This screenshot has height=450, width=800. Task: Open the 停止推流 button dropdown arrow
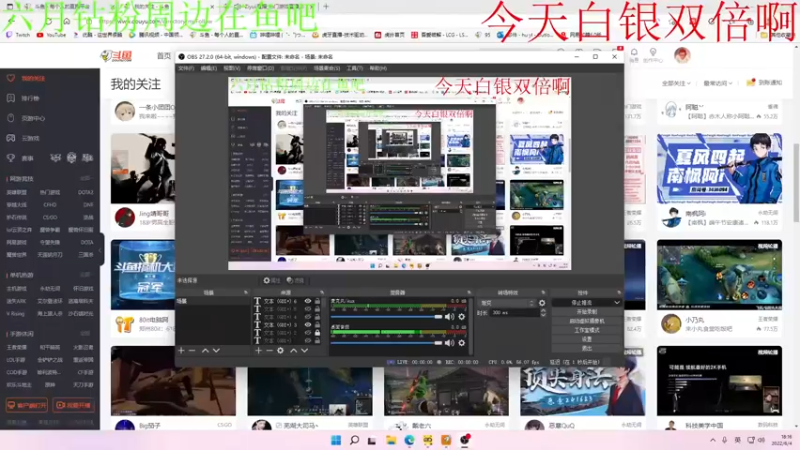617,303
